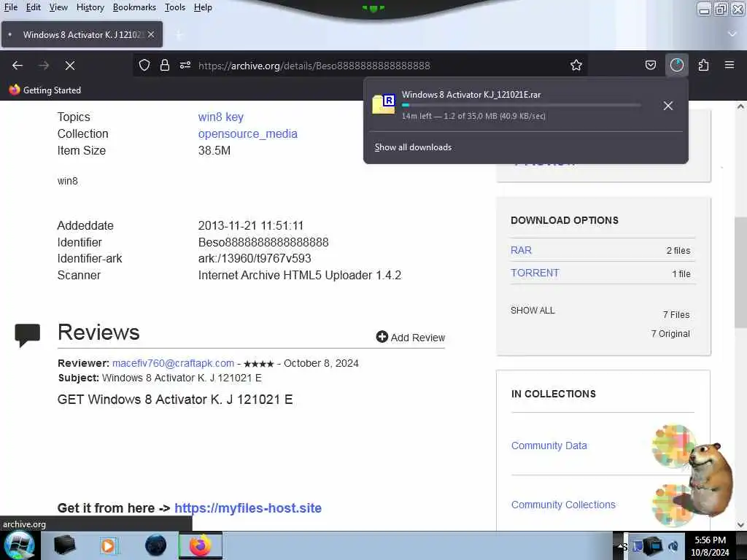747x560 pixels.
Task: Open the tracking protection shield icon
Action: pyautogui.click(x=144, y=65)
